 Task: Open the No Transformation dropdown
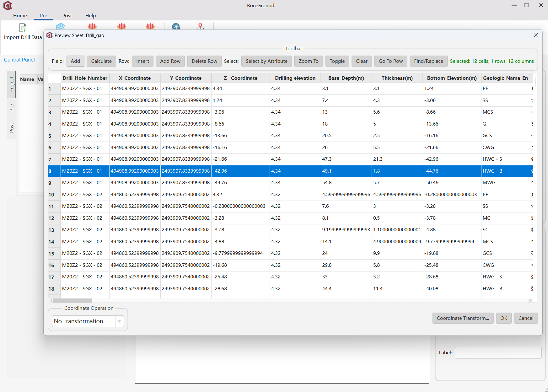tap(84, 321)
